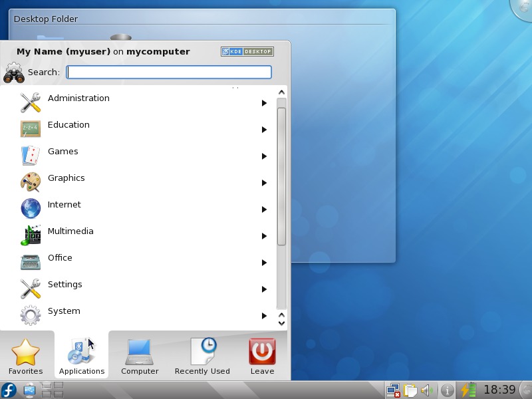Click the System gear icon
The width and height of the screenshot is (532, 399).
[x=31, y=315]
